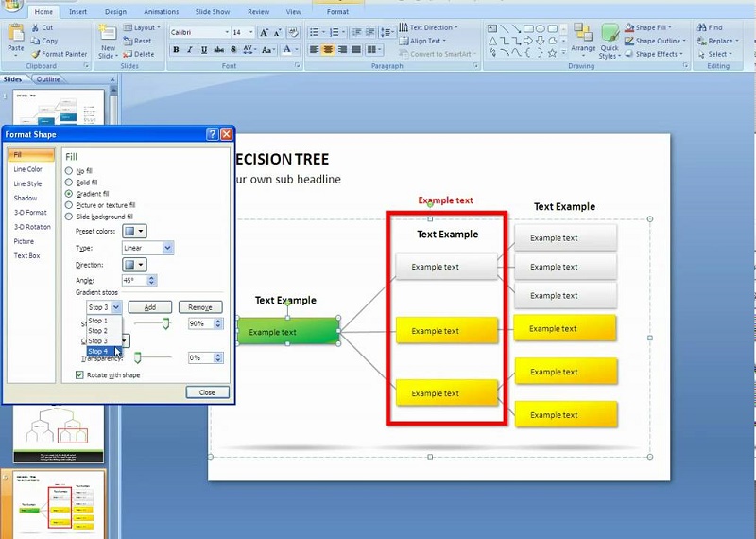
Task: Click the Add gradient stop button
Action: coord(150,307)
